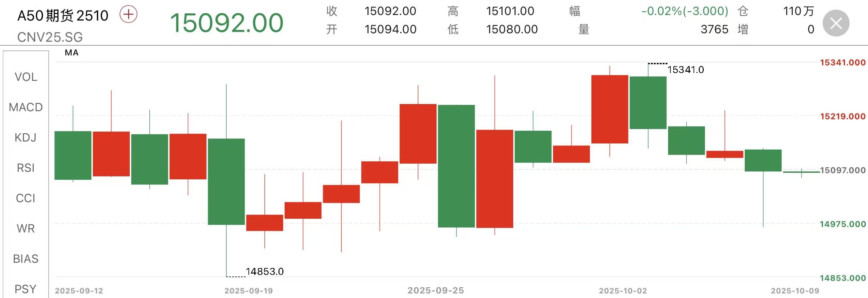Click the last candlestick near 15097
This screenshot has height=298, width=868.
coord(801,172)
